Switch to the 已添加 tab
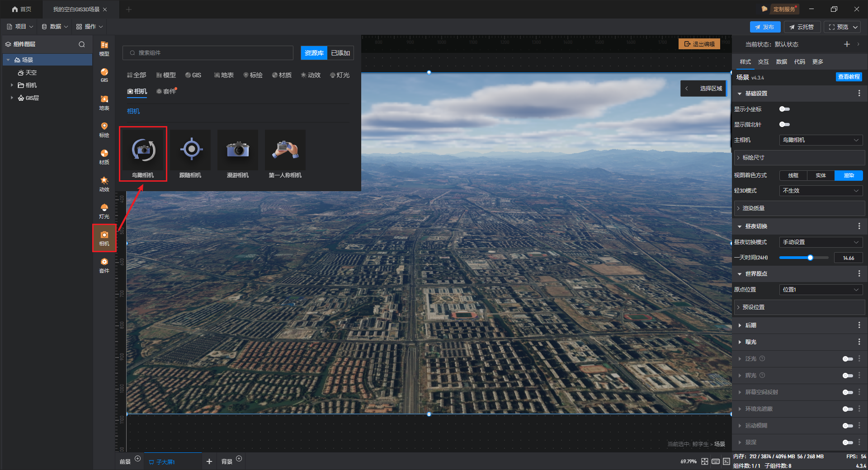Viewport: 868px width, 470px height. point(340,53)
